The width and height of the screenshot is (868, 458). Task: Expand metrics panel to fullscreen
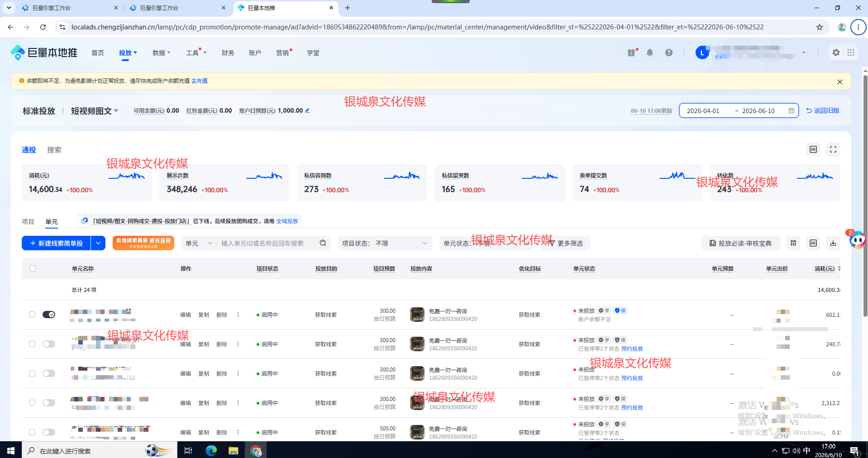coord(833,149)
